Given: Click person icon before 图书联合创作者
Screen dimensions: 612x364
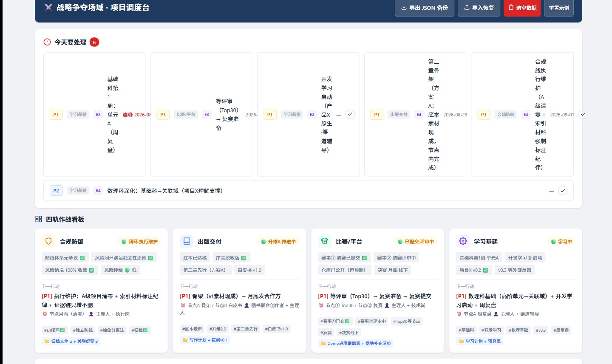Looking at the screenshot, I should [246, 305].
